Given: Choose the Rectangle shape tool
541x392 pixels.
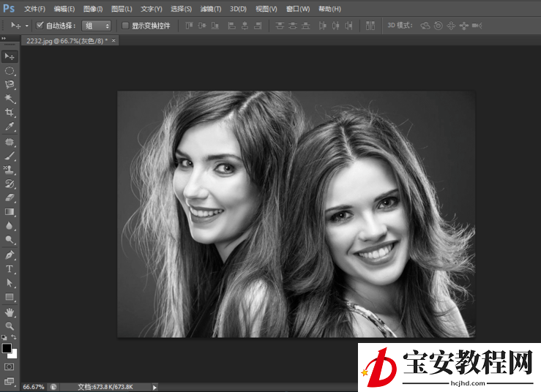Looking at the screenshot, I should (10, 297).
